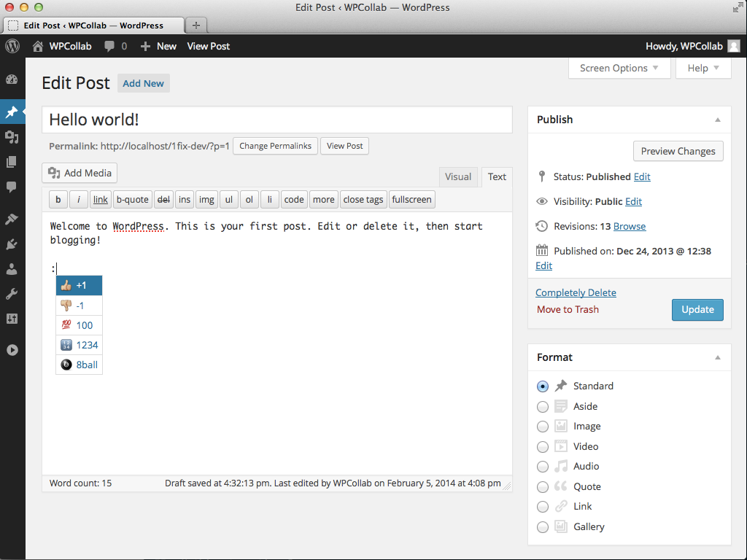Click the Add New post button
The width and height of the screenshot is (747, 560).
coord(144,83)
